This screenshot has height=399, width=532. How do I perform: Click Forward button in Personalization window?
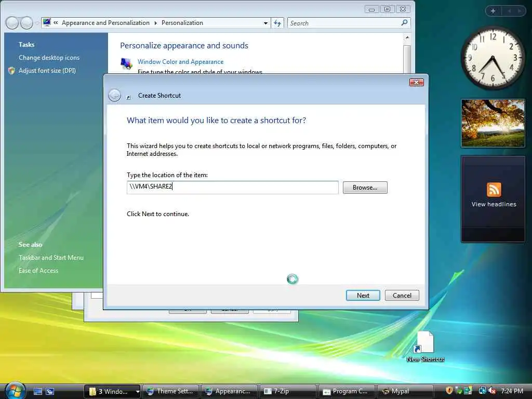26,23
